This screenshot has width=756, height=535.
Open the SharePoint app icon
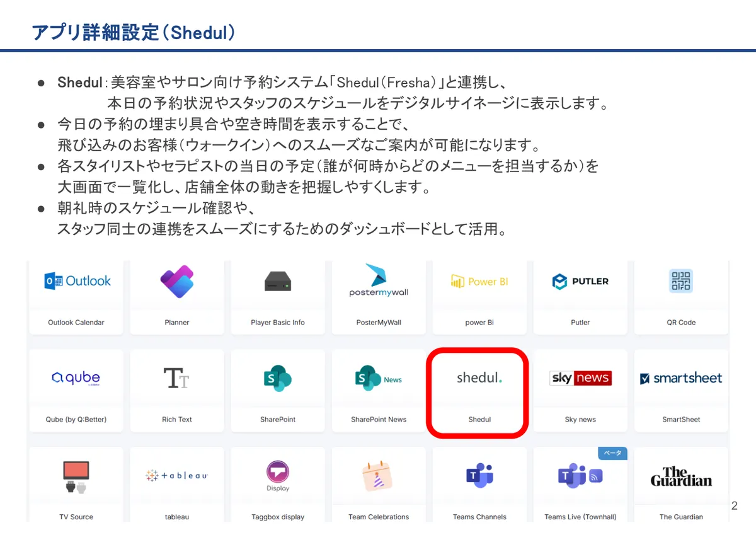coord(278,379)
